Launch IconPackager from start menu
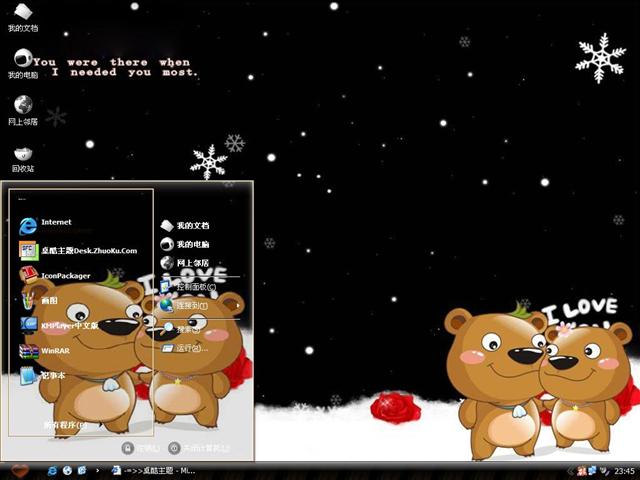Image resolution: width=640 pixels, height=480 pixels. [55, 275]
